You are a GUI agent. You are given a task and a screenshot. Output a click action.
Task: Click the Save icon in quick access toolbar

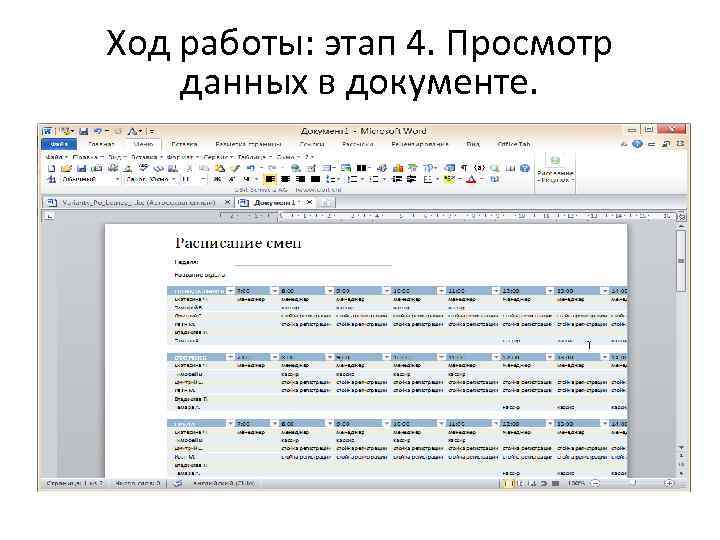[x=84, y=131]
